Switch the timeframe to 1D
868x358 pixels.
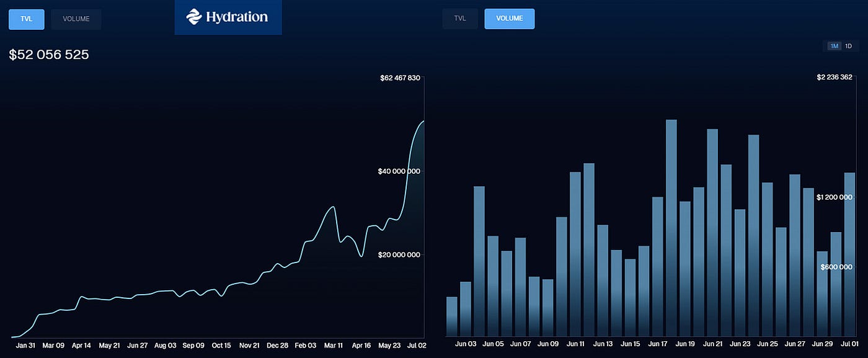pyautogui.click(x=848, y=46)
